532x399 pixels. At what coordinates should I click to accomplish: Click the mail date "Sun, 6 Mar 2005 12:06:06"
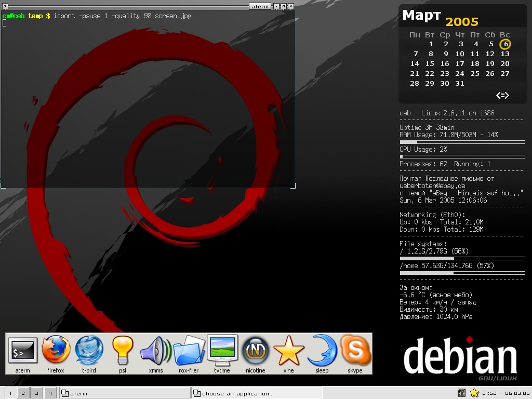click(443, 200)
